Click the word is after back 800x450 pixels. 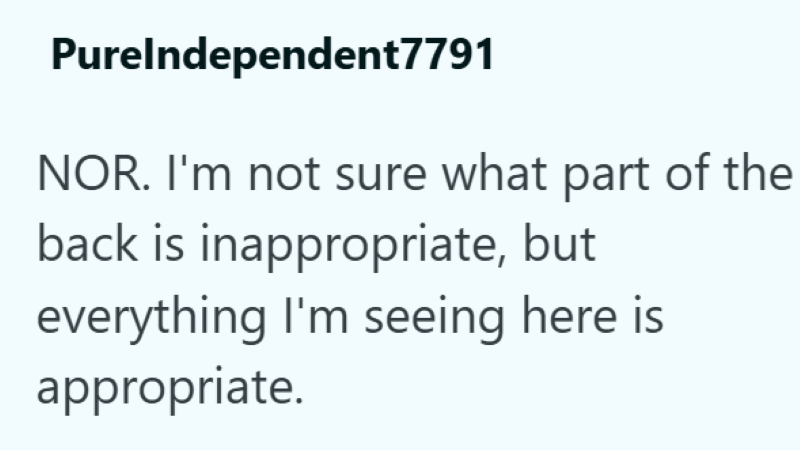click(169, 245)
